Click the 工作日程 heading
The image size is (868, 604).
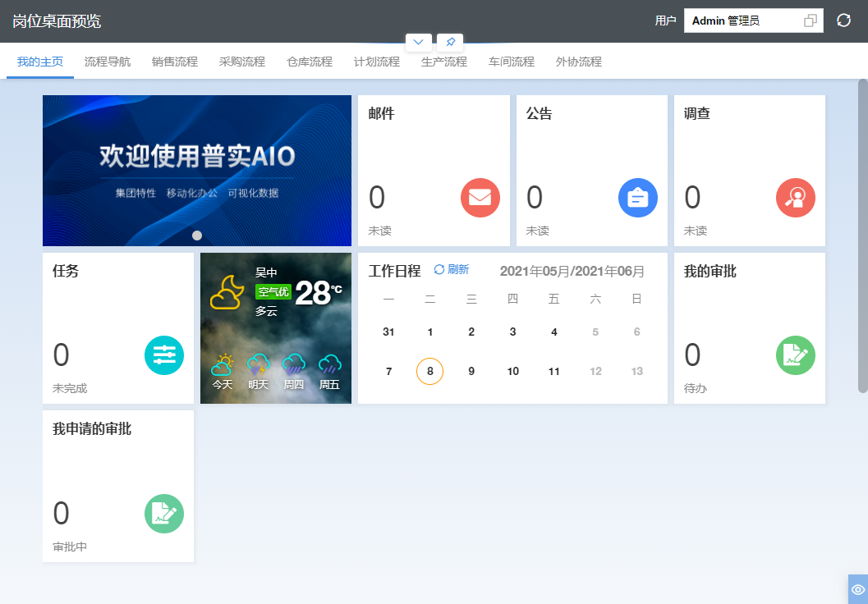[395, 271]
